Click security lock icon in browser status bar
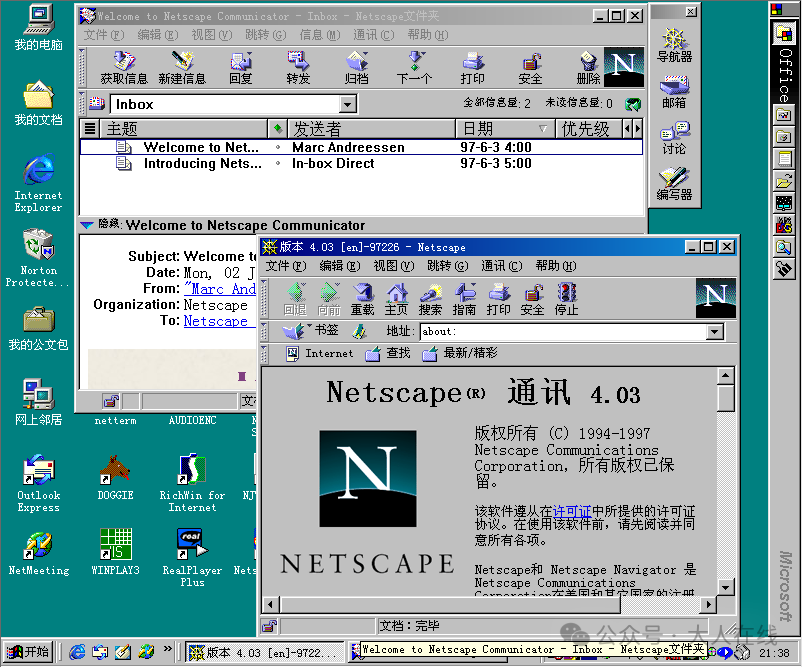Viewport: 803px width, 667px height. [x=269, y=626]
